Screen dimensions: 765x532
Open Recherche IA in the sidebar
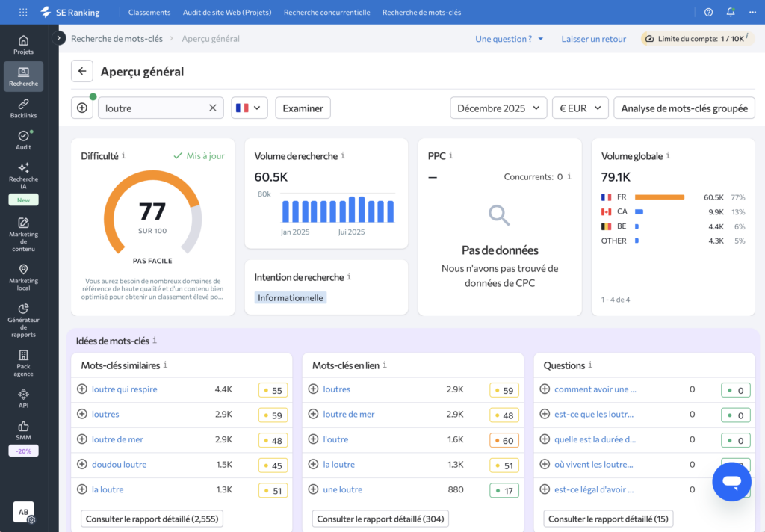coord(23,176)
